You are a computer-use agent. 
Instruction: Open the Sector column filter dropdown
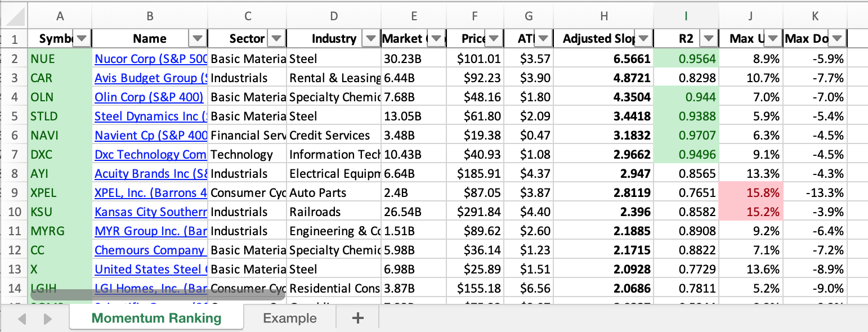click(x=276, y=39)
